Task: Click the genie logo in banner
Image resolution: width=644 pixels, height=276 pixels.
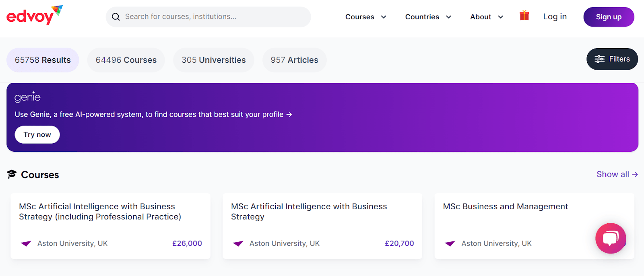Action: 27,97
